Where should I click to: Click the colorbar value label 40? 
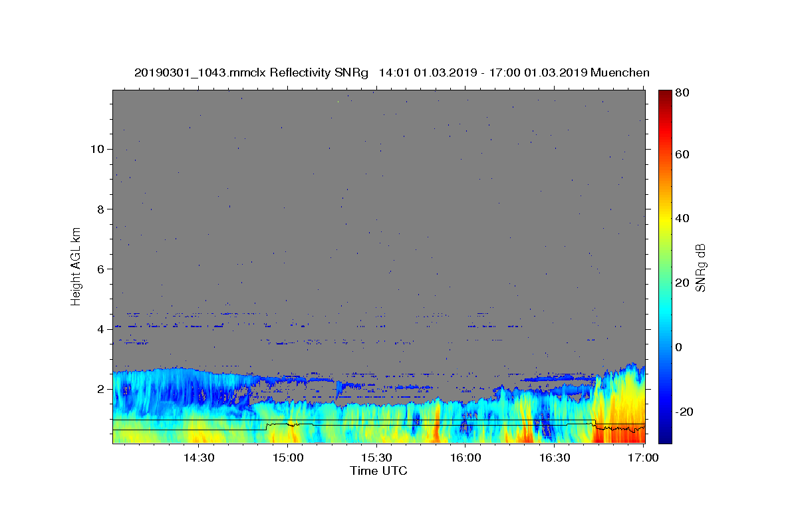pyautogui.click(x=684, y=218)
